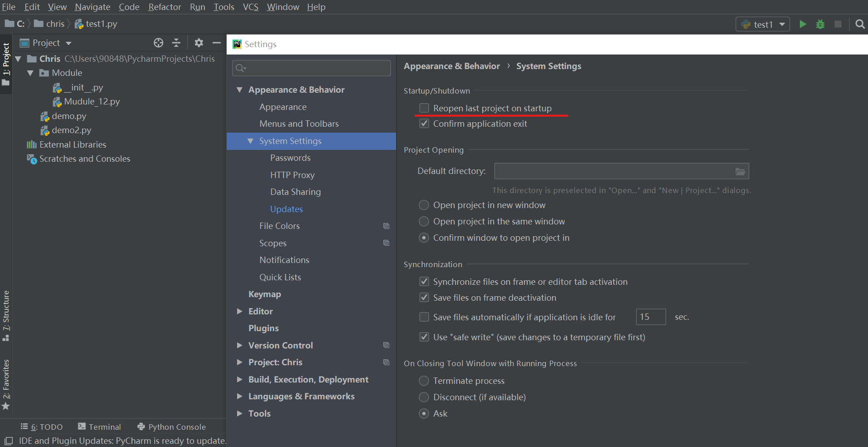Go to Updates settings page

286,209
